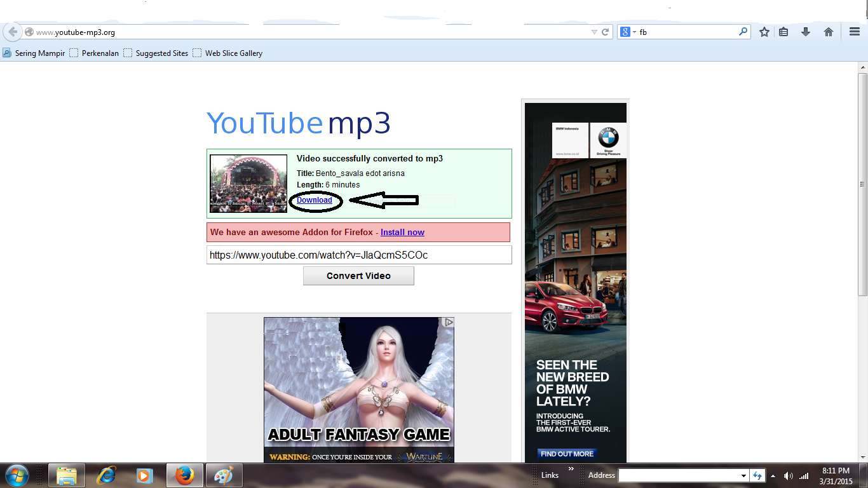Open the Google search engine selector

pos(628,32)
